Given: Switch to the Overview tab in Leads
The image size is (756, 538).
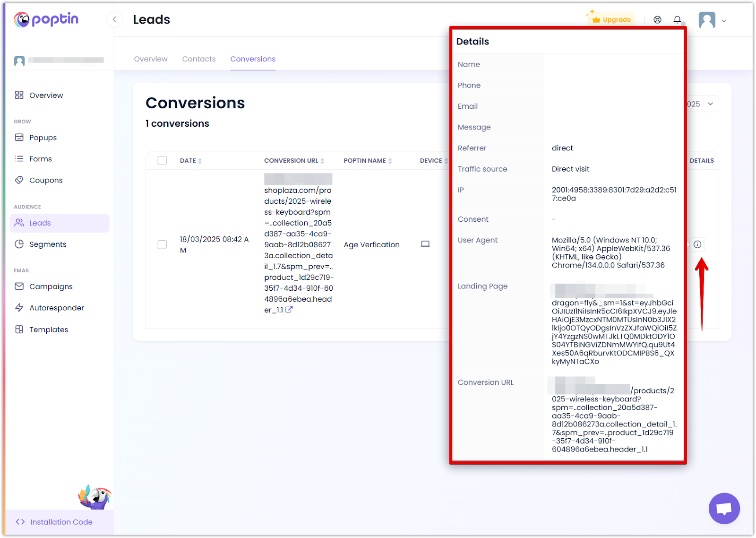Looking at the screenshot, I should coord(151,59).
